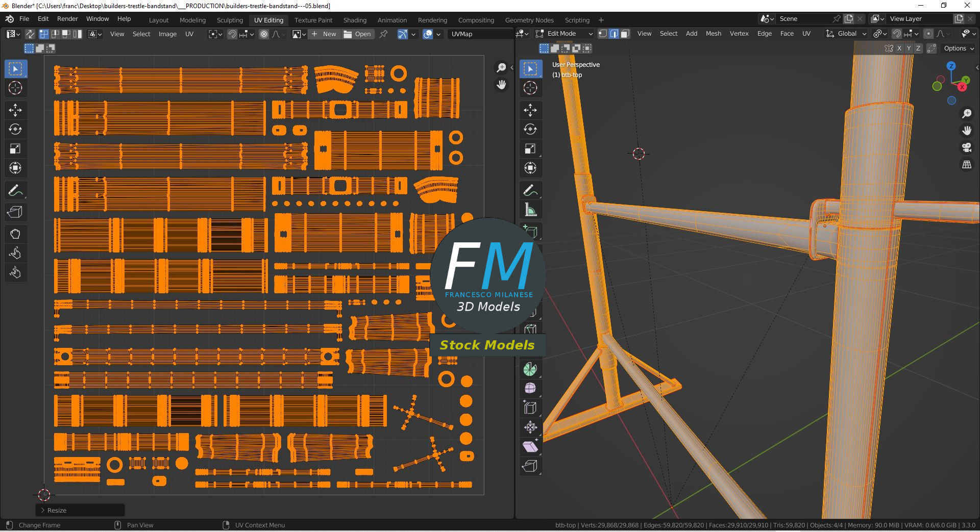Switch to vertex select mode in 3D viewport
Image resolution: width=980 pixels, height=532 pixels.
(x=603, y=34)
